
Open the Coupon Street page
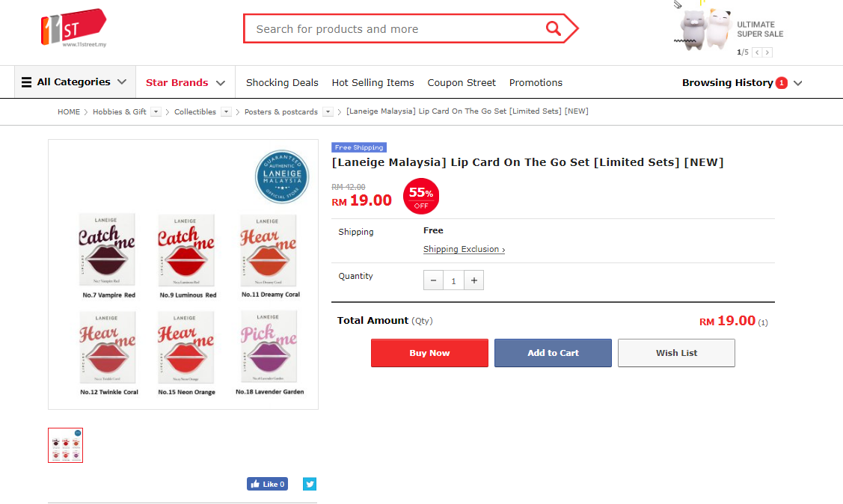pos(462,82)
